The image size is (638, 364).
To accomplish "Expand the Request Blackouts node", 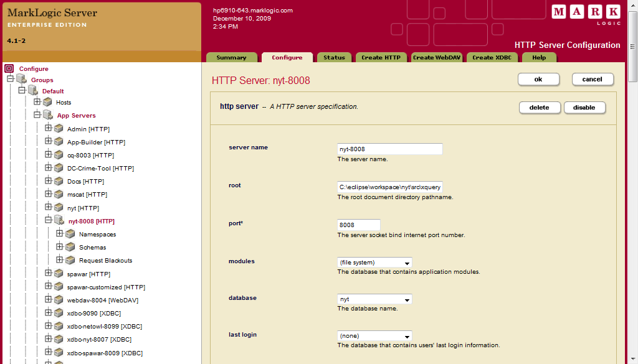I will [60, 259].
